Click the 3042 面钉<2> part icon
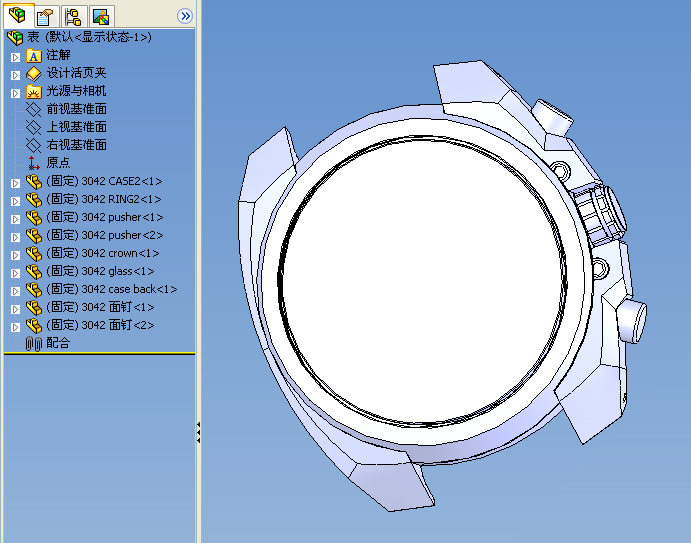 coord(34,326)
